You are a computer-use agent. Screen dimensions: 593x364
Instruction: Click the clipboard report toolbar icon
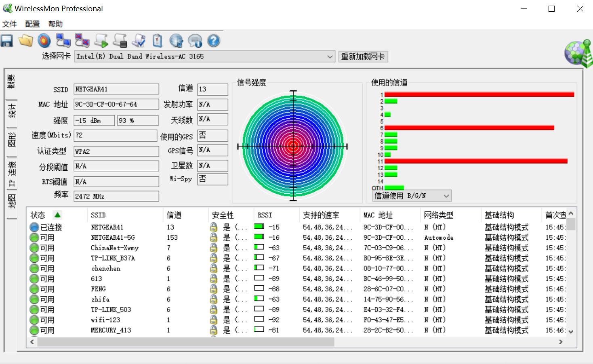[157, 41]
